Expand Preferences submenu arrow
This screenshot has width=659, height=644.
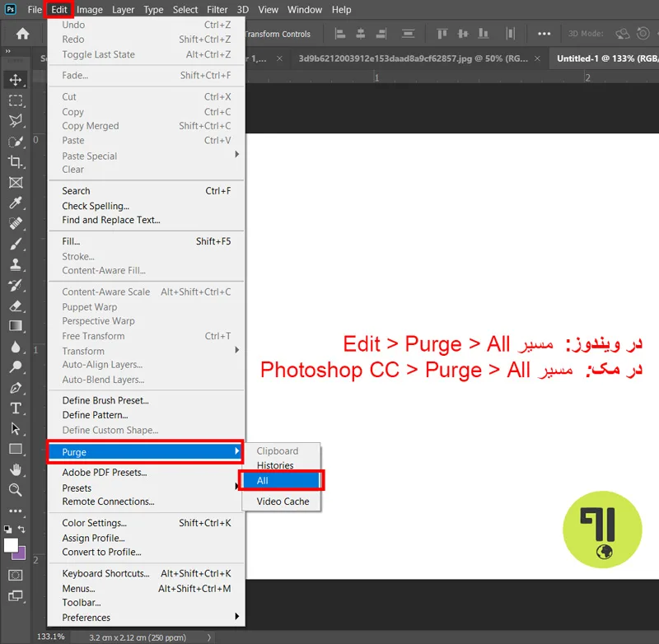[237, 616]
